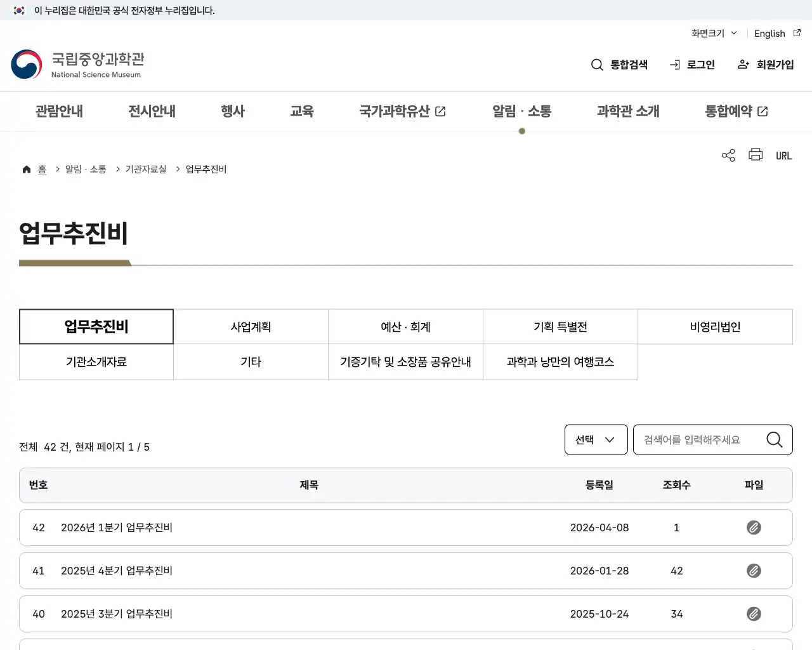Click the magnifier icon in the board search box

(x=774, y=439)
